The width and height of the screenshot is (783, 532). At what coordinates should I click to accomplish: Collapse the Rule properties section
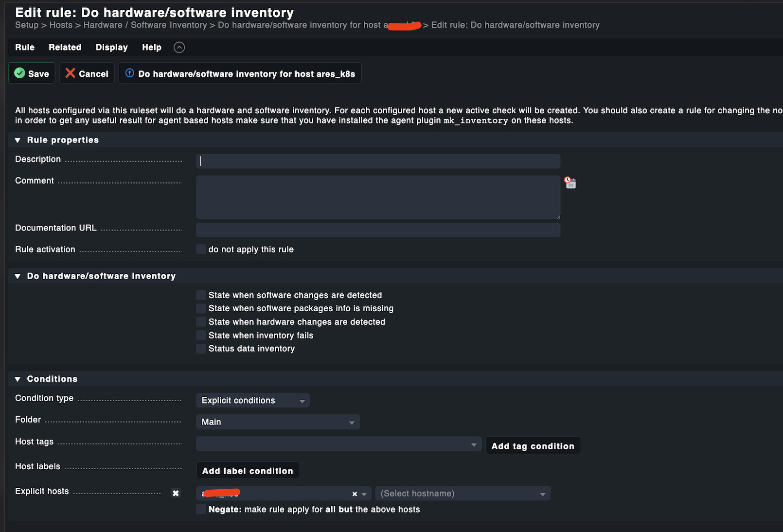18,140
